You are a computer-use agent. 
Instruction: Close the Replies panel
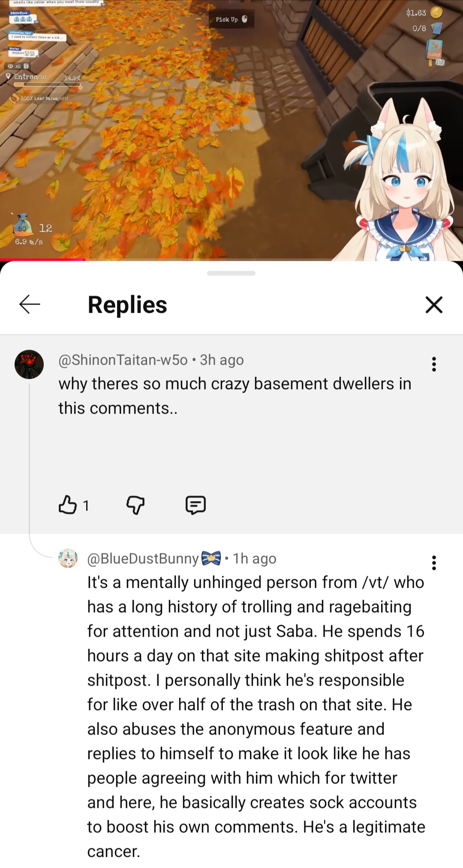coord(434,305)
